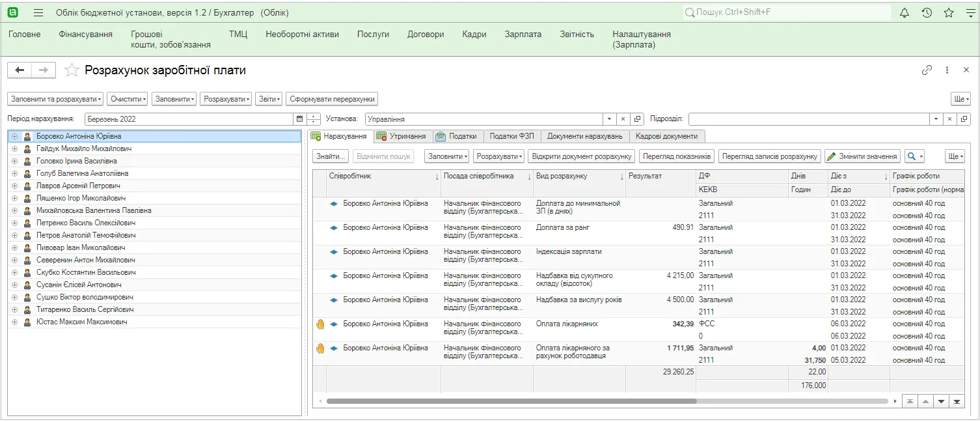Screen dimensions: 980x422
Task: Open calendar picker for accrual period
Action: [299, 119]
